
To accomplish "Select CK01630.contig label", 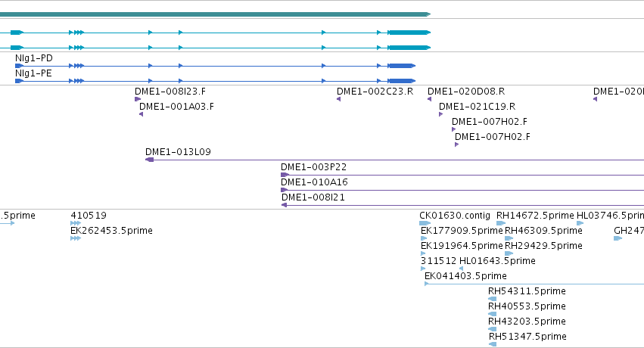I will pos(455,216).
